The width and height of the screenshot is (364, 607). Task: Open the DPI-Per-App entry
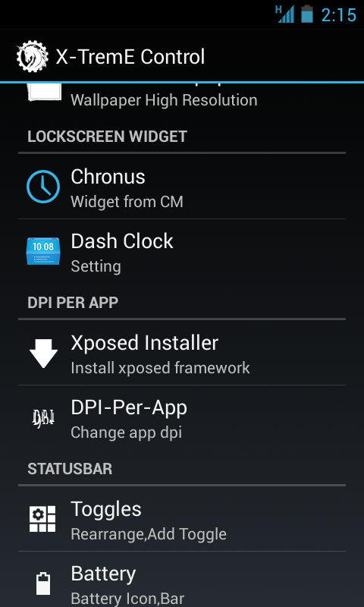[182, 417]
